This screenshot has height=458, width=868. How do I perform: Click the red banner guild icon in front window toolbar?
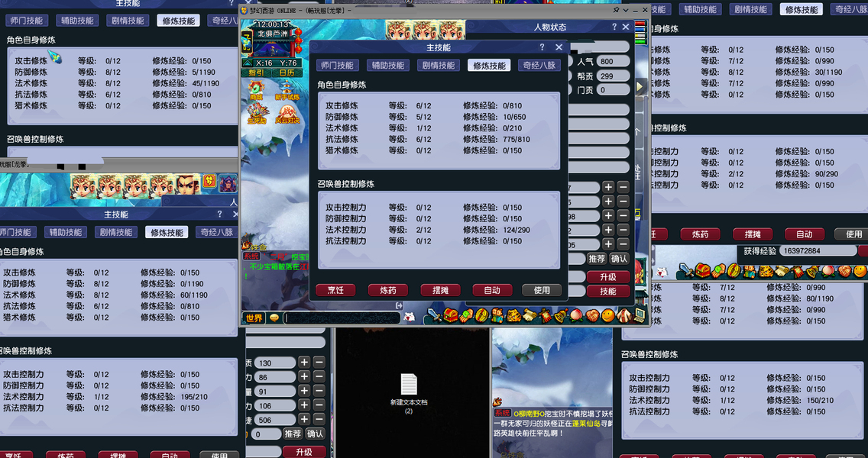tap(546, 315)
